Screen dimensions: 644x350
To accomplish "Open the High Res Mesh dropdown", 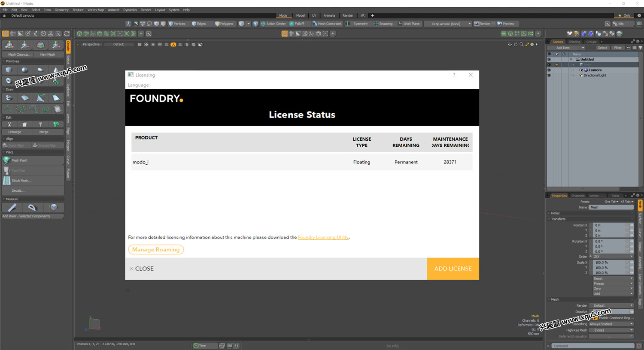I will (611, 330).
